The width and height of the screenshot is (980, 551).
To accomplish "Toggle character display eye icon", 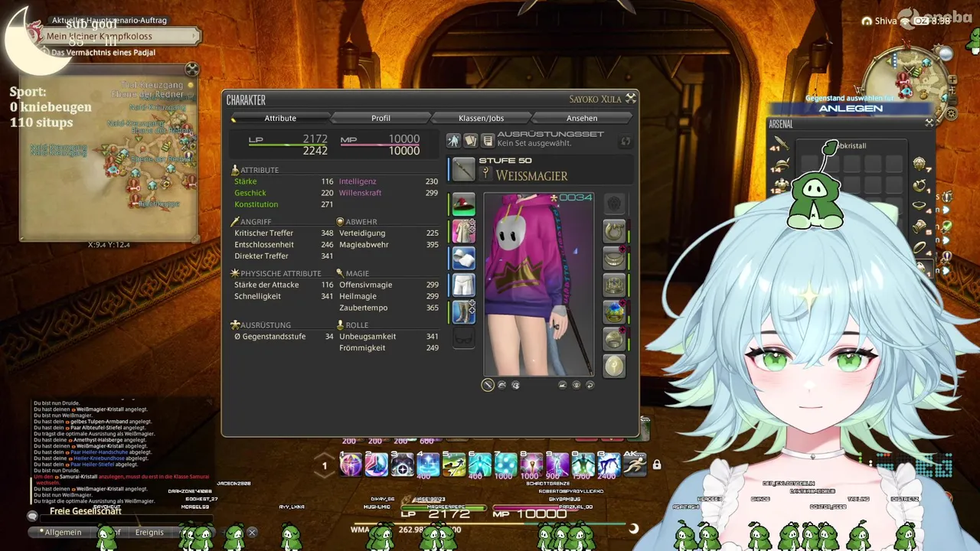I will [577, 385].
